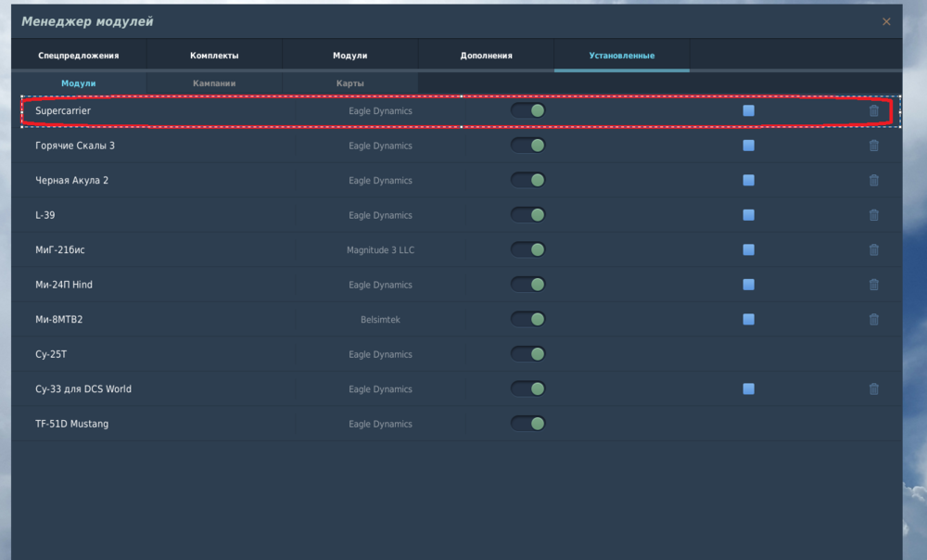
Task: Open the Дополнения tab
Action: [486, 56]
